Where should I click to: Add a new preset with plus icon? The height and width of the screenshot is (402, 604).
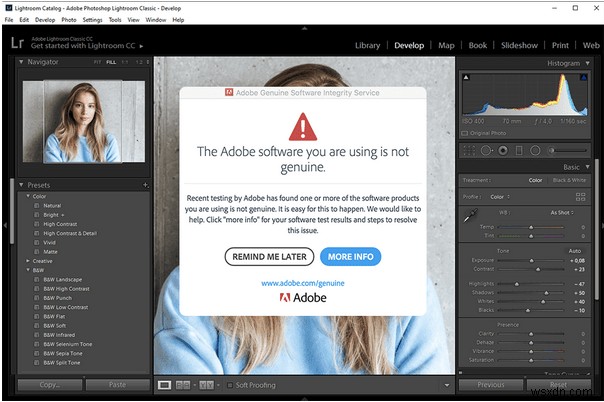(x=146, y=185)
